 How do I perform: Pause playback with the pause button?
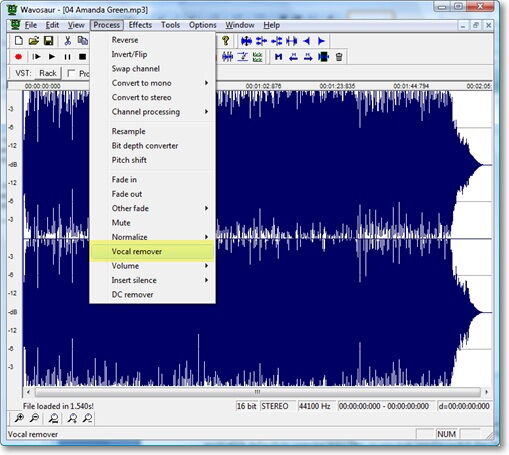click(67, 57)
